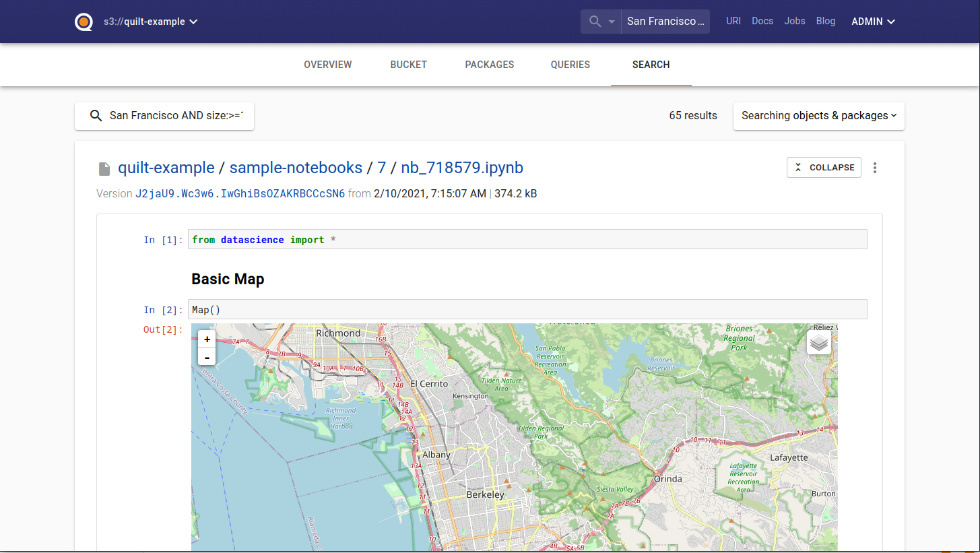
Task: Go to Docs in the header
Action: (762, 21)
